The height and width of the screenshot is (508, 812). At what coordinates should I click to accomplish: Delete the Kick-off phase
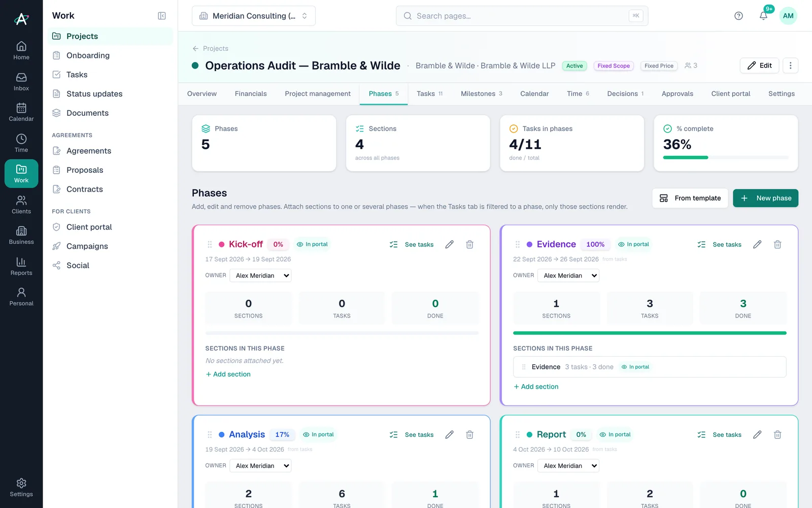pos(470,244)
